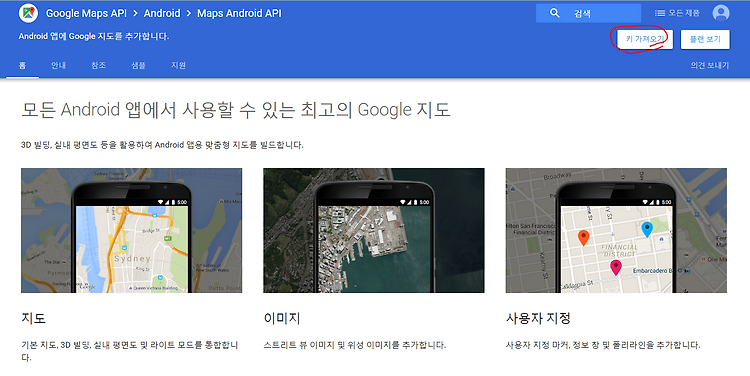This screenshot has height=376, width=750.
Task: Click the 사용자 지정 마커 description text
Action: 603,345
